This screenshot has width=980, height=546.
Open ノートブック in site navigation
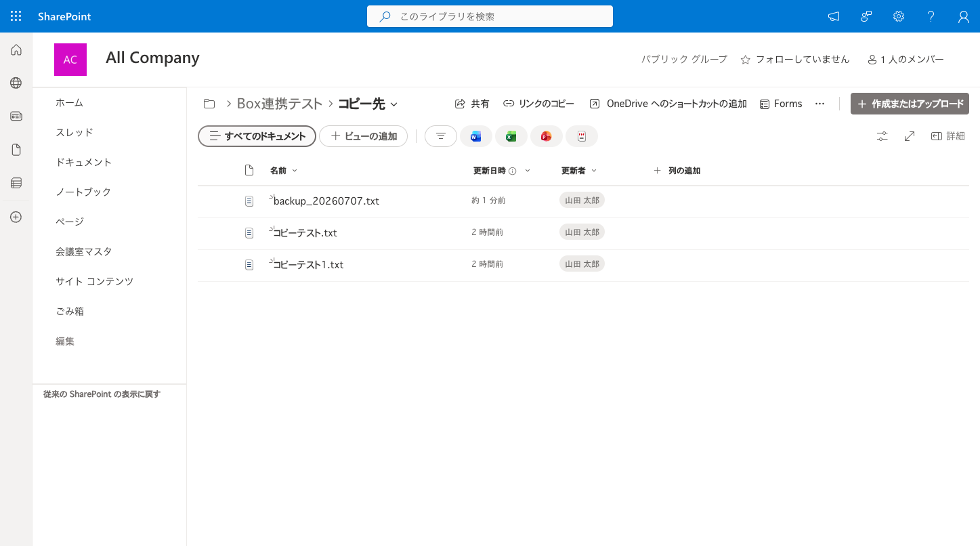(x=83, y=192)
